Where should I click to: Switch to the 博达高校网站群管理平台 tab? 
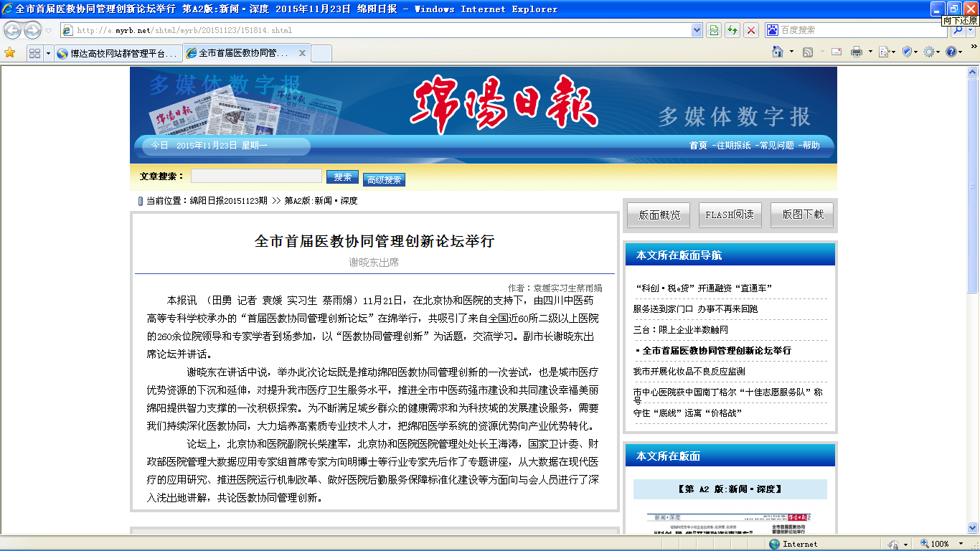point(118,53)
